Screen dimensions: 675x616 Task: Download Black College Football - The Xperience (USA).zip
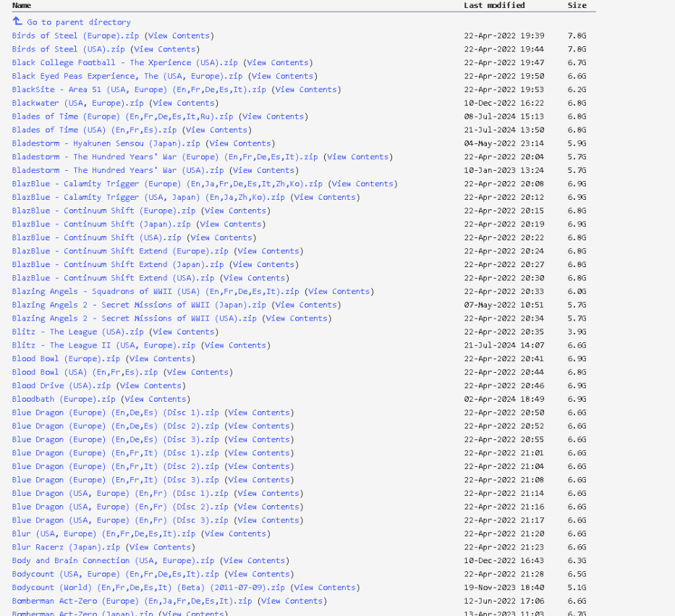(x=125, y=62)
